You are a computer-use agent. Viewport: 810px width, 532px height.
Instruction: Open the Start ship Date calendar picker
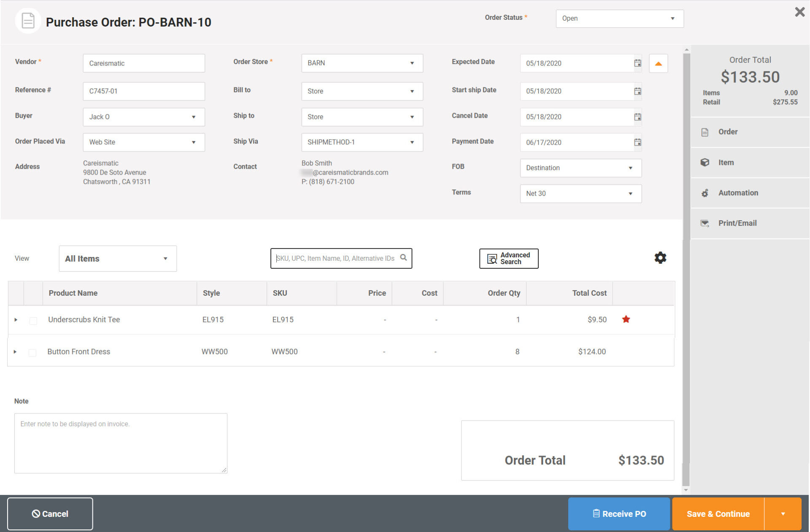pyautogui.click(x=637, y=91)
